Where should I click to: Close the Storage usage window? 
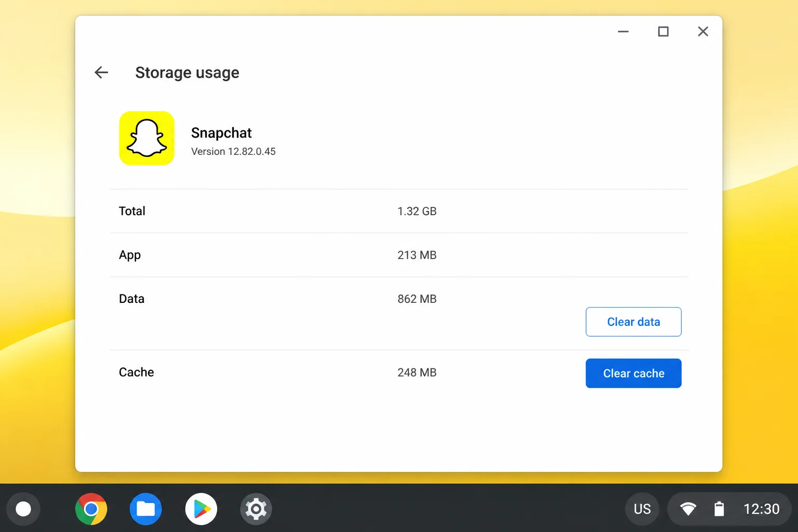703,32
